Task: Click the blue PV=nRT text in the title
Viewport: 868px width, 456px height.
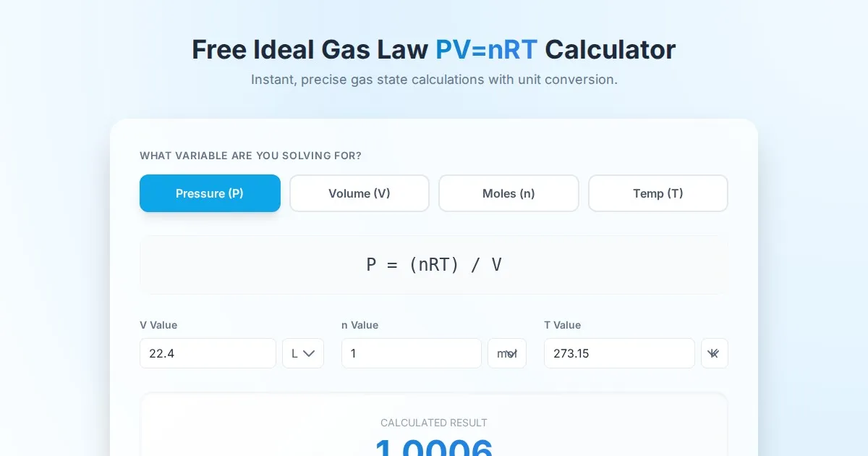Action: [x=486, y=50]
